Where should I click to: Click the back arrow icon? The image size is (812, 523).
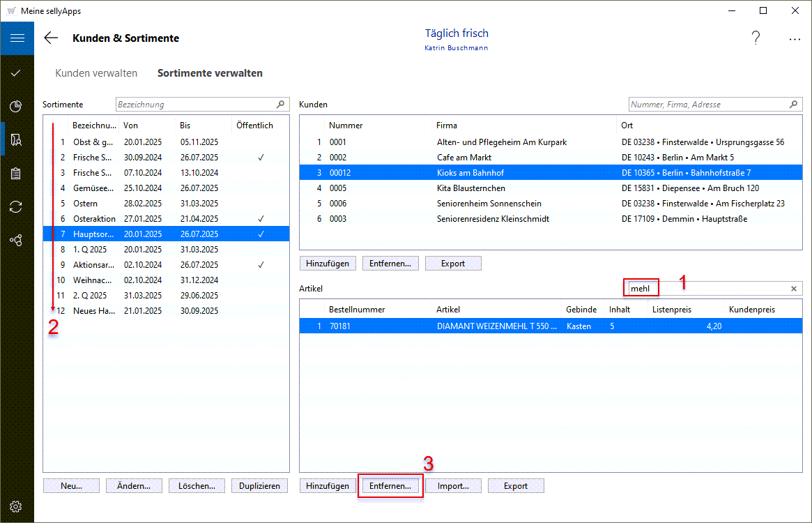click(51, 38)
